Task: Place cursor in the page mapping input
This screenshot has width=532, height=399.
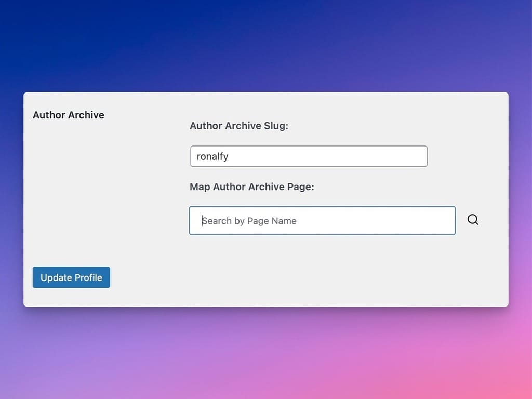Action: (322, 220)
